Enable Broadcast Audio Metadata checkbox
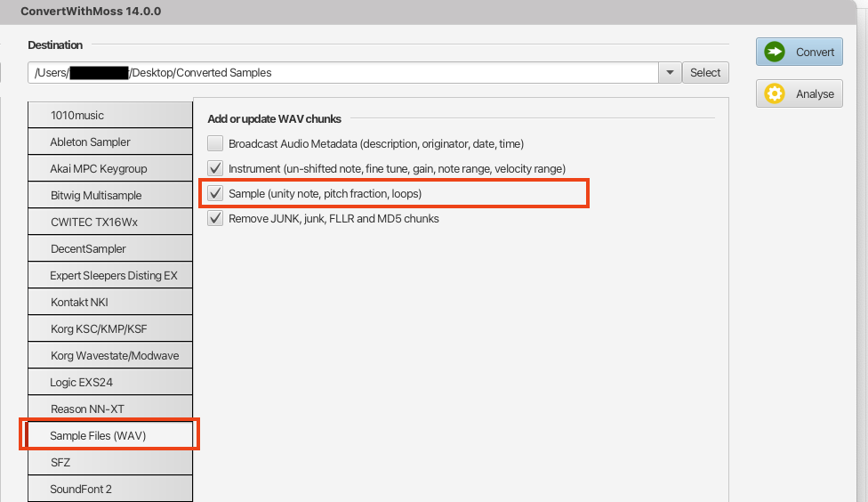Image resolution: width=868 pixels, height=502 pixels. tap(215, 143)
